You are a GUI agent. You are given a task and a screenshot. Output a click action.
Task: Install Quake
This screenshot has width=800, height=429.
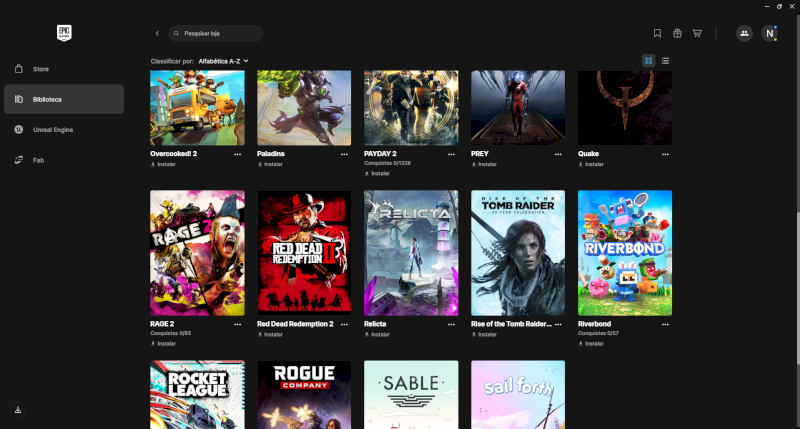coord(591,164)
